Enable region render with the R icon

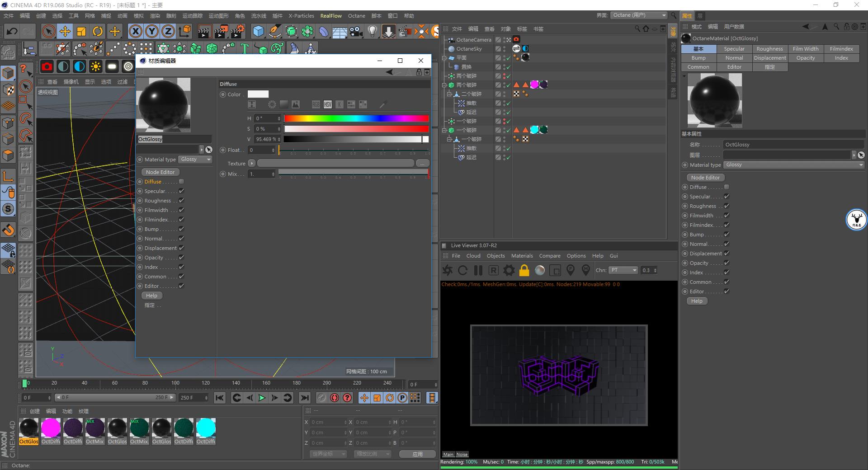click(493, 270)
